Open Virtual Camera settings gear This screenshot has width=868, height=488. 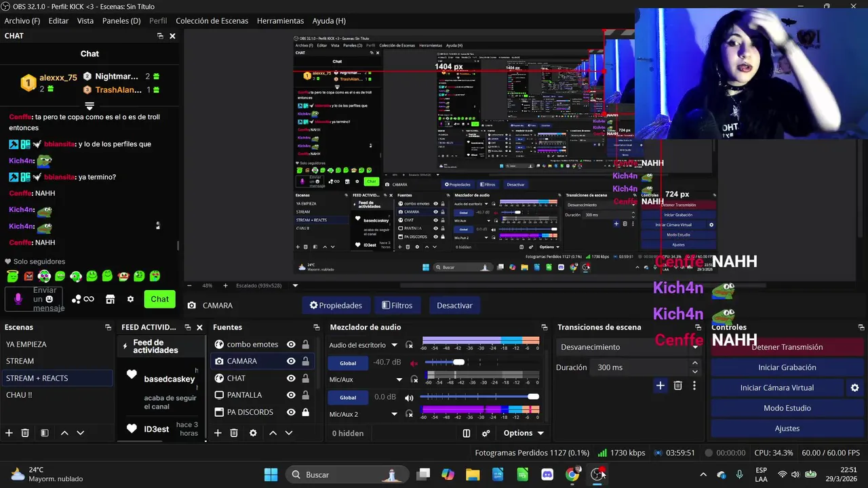(854, 388)
